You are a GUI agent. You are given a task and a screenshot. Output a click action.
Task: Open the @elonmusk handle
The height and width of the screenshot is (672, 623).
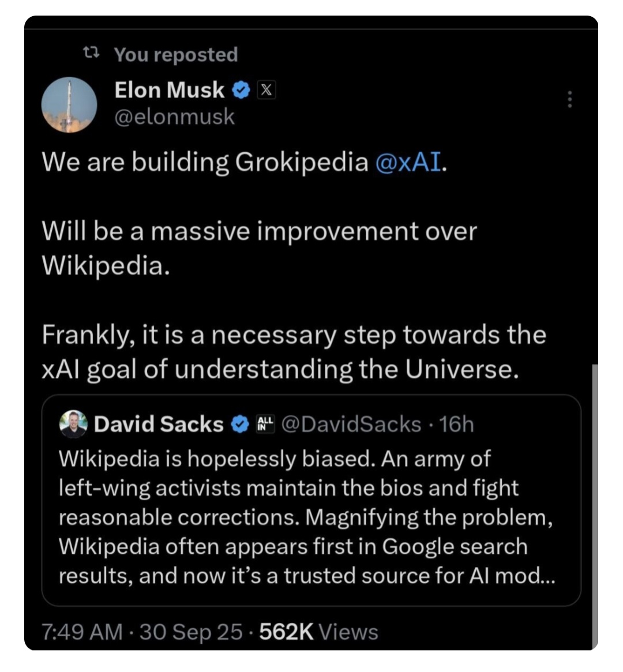tap(174, 117)
